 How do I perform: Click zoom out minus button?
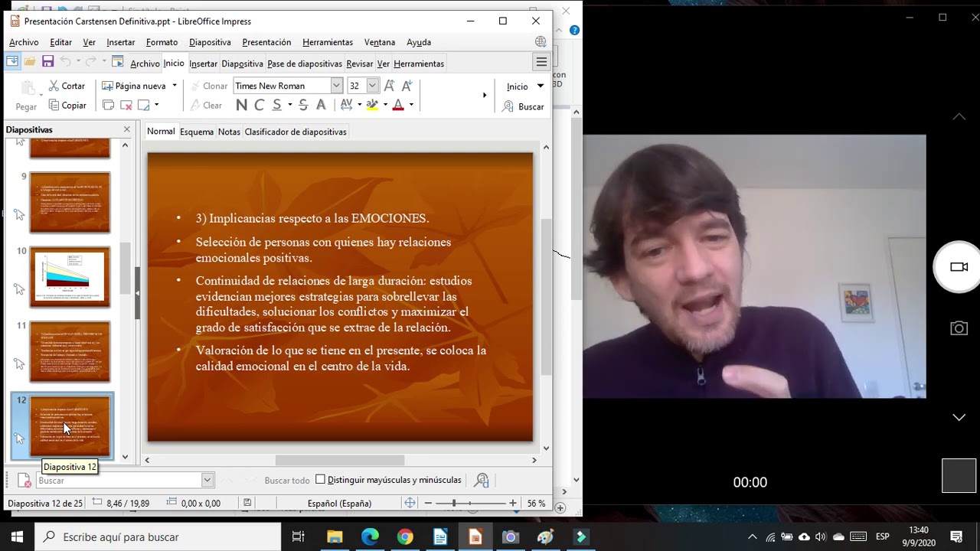click(x=429, y=503)
